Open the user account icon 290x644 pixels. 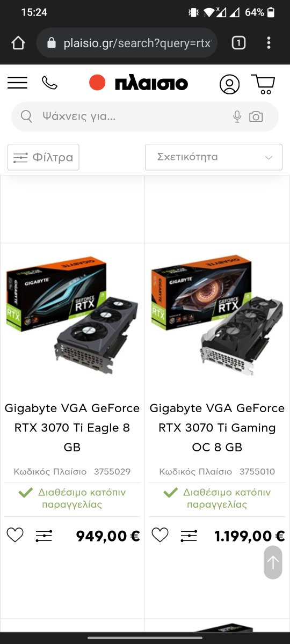(229, 85)
